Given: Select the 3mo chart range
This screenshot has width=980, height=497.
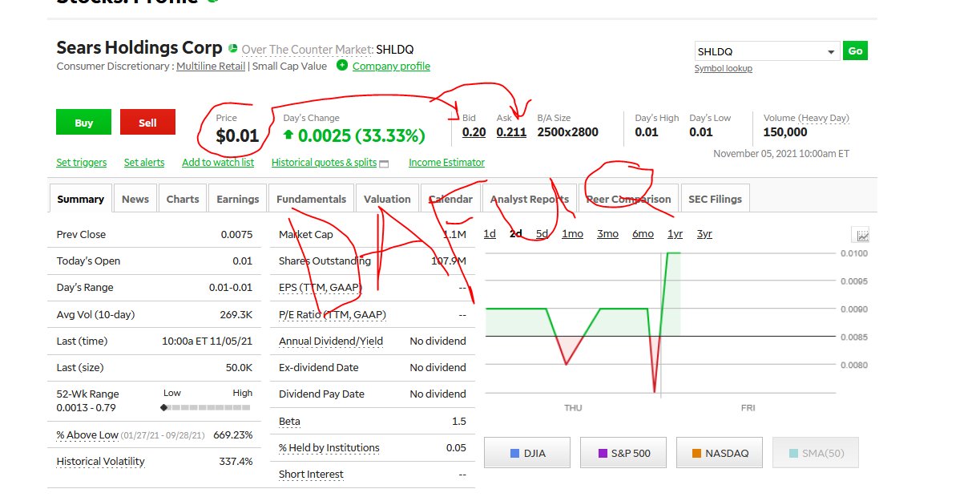Looking at the screenshot, I should pos(607,234).
